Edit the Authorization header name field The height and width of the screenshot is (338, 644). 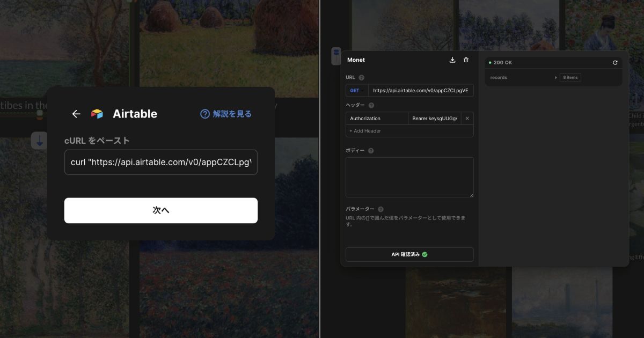(x=377, y=119)
